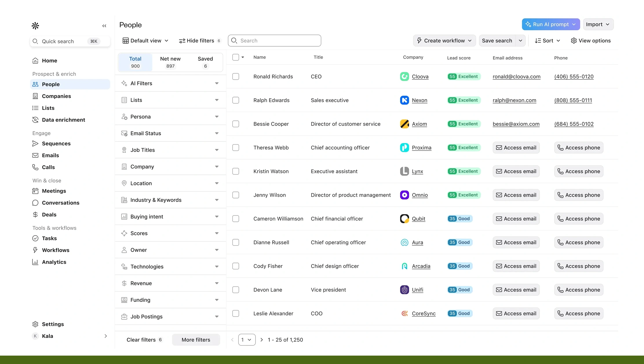The height and width of the screenshot is (364, 644).
Task: Open Sequences from sidebar icon
Action: point(35,144)
